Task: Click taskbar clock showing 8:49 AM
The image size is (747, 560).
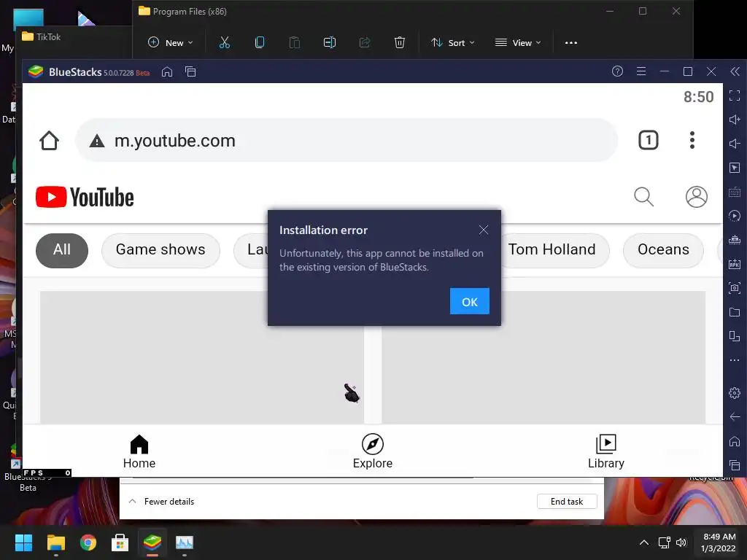Action: click(x=719, y=542)
